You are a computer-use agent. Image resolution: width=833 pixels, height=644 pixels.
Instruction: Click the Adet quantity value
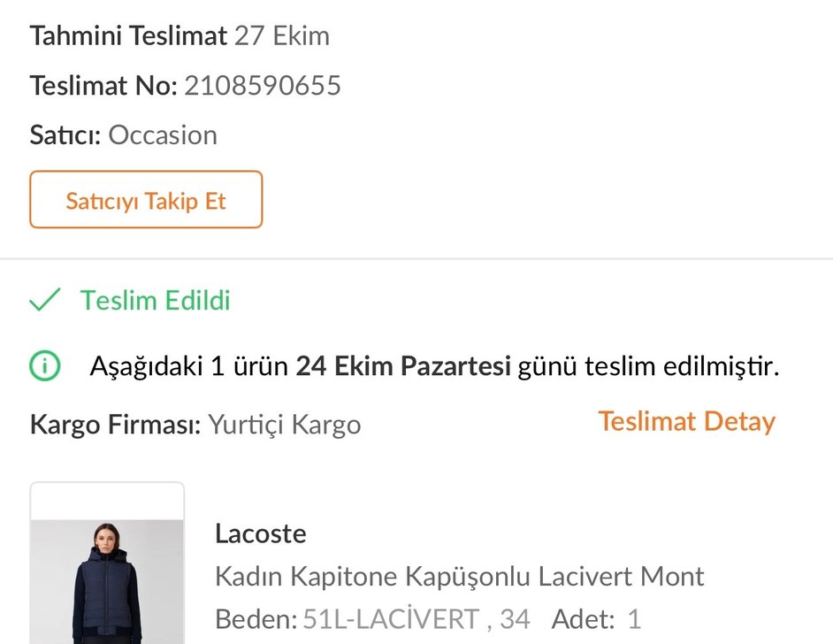point(634,618)
